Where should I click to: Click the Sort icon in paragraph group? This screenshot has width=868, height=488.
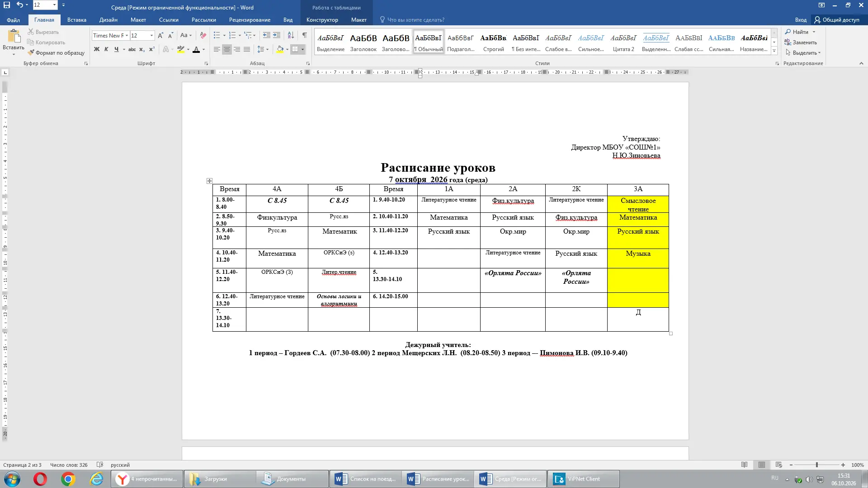click(291, 35)
